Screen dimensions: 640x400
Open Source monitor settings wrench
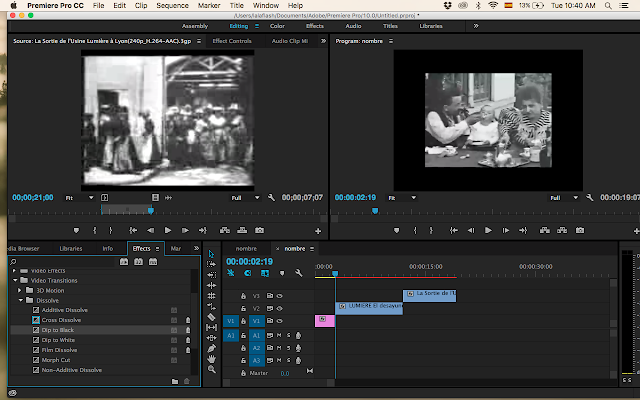click(x=271, y=198)
